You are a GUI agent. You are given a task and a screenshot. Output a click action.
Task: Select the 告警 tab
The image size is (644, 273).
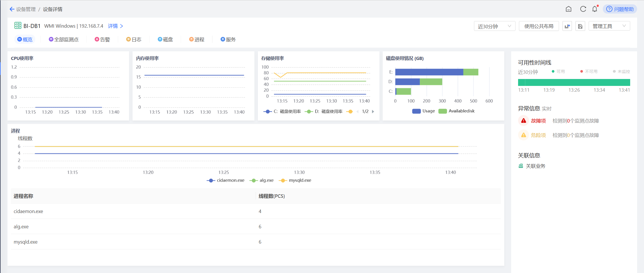click(102, 39)
